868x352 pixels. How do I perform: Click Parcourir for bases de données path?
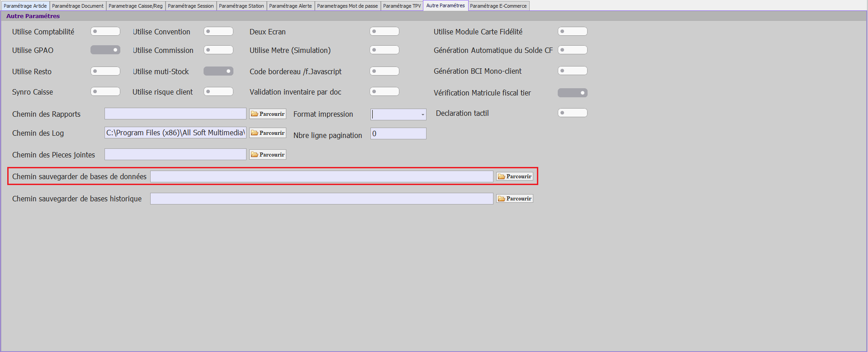point(515,176)
